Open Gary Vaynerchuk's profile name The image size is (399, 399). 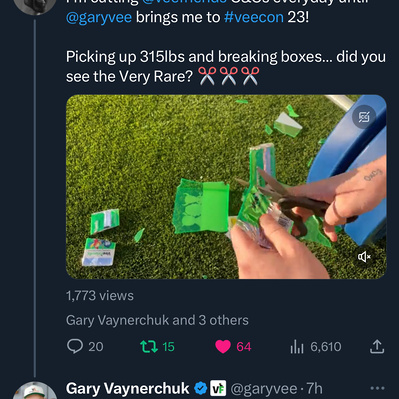(128, 388)
